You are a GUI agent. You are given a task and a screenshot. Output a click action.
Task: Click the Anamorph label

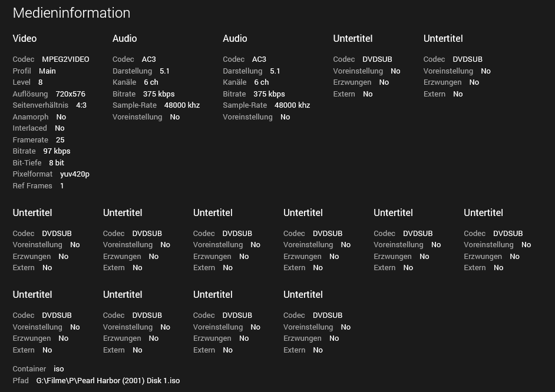(31, 117)
